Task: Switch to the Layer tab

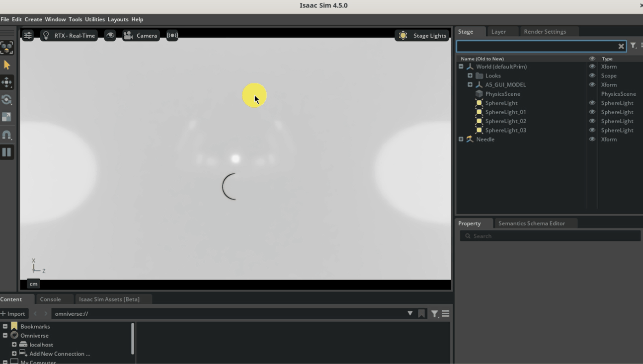Action: [x=498, y=31]
